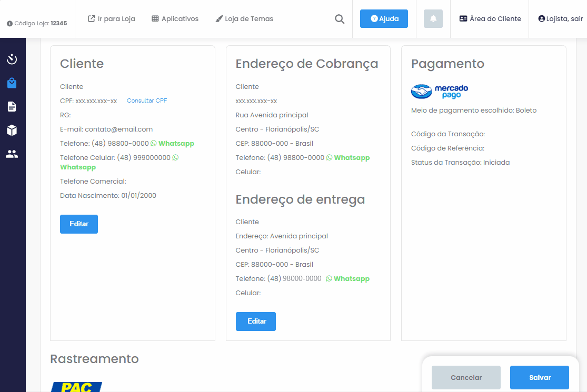Open the document pages sidebar icon
The image size is (587, 392).
click(12, 107)
